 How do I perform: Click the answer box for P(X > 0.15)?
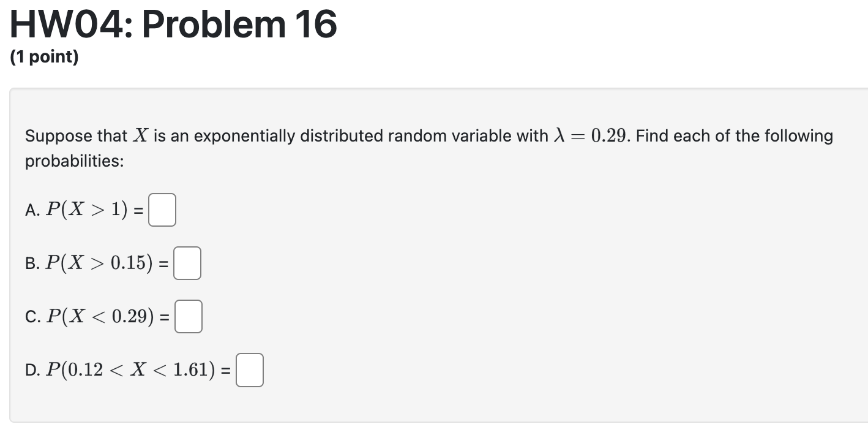(x=187, y=263)
